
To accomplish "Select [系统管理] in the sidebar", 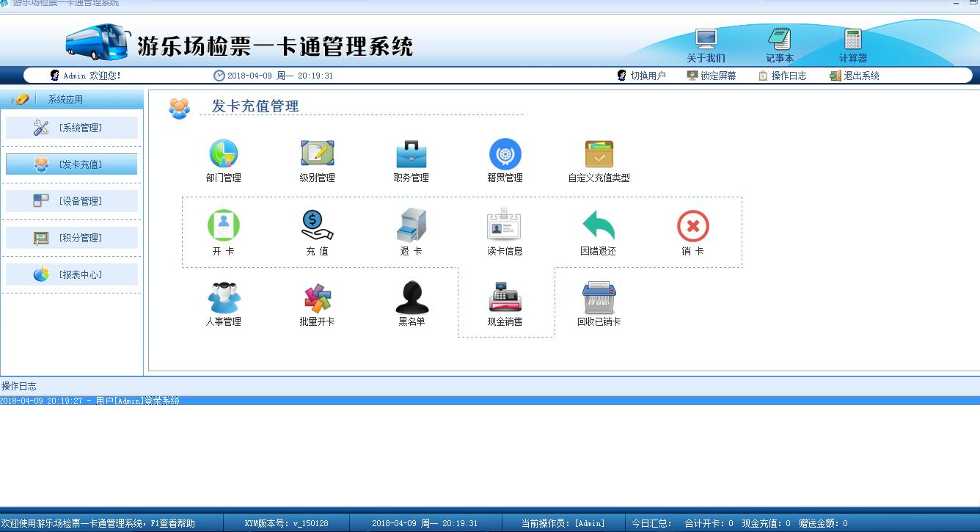I will tap(72, 128).
